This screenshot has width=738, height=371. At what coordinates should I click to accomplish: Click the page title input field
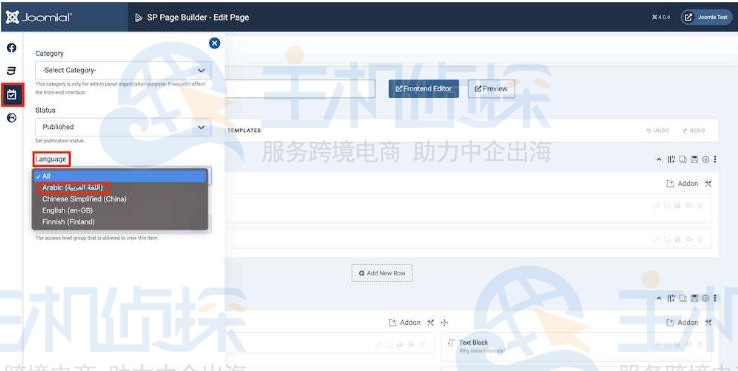(300, 89)
